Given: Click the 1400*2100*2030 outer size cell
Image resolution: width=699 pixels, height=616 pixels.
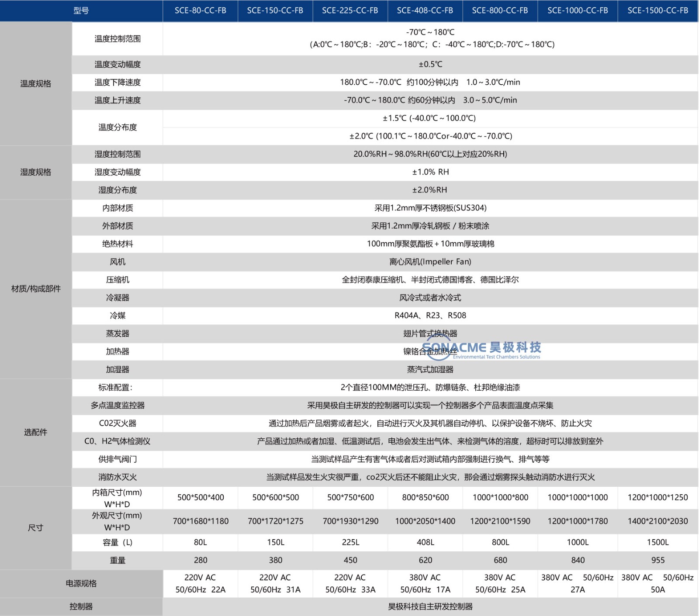Looking at the screenshot, I should pos(658,521).
